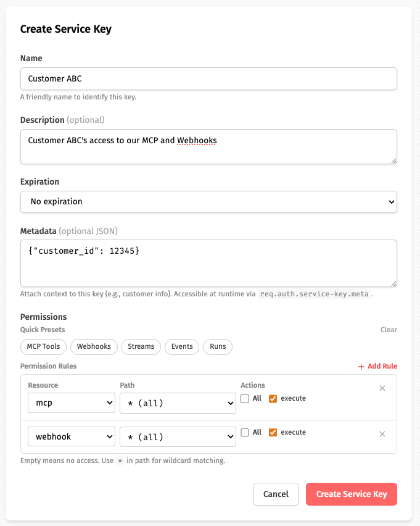Apply the Runs quick preset
The image size is (420, 526).
[x=218, y=346]
